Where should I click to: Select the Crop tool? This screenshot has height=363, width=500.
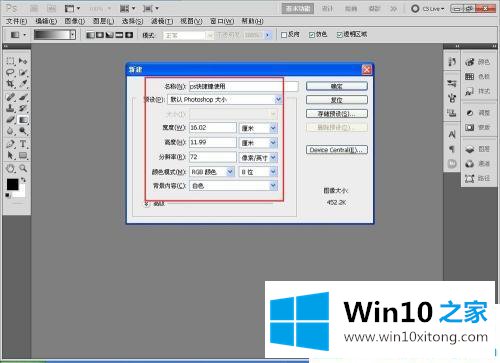pyautogui.click(x=10, y=84)
